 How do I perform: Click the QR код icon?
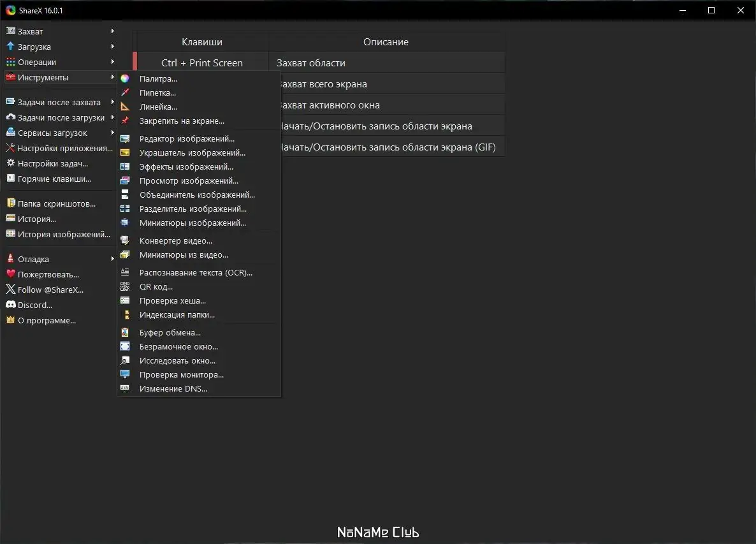coord(125,286)
